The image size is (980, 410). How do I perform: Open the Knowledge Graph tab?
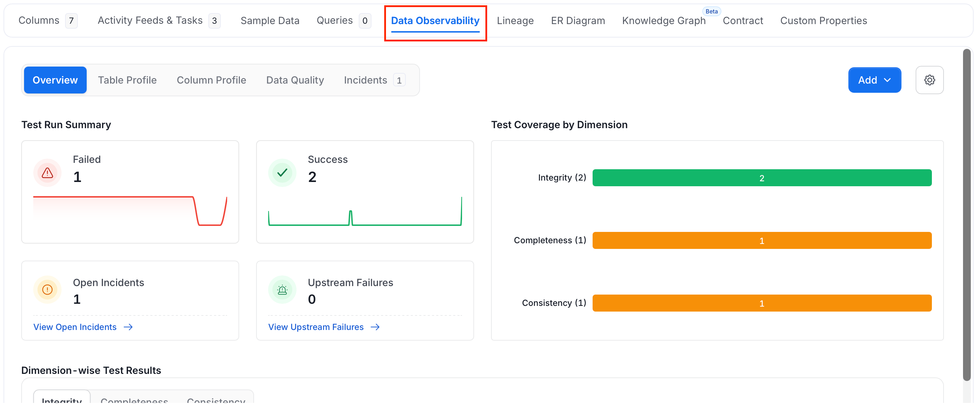pos(663,21)
